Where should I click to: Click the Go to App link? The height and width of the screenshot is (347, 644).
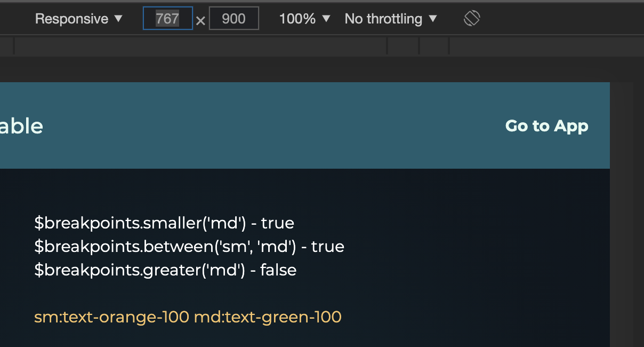[x=546, y=126]
